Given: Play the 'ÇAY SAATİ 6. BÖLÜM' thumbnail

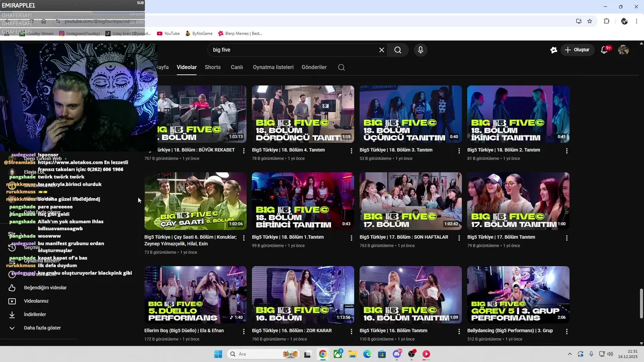Looking at the screenshot, I should pyautogui.click(x=195, y=201).
